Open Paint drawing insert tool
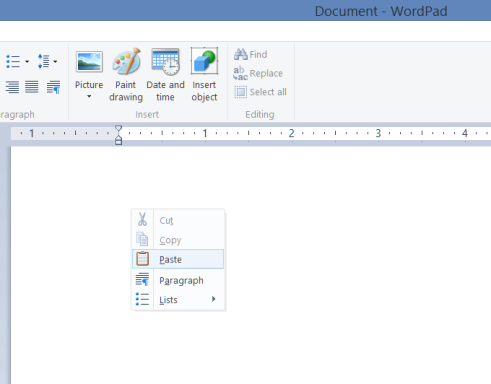The height and width of the screenshot is (384, 491). 126,75
